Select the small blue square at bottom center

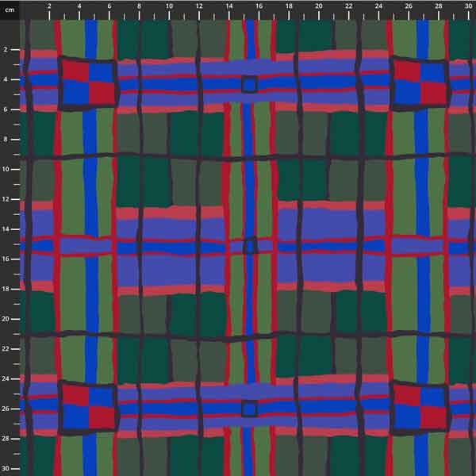[x=250, y=409]
